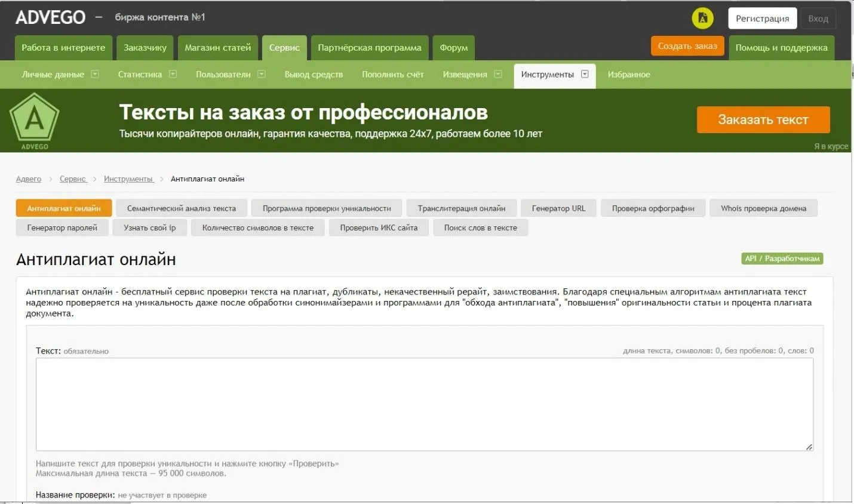Follow the Инструменты breadcrumb link
The height and width of the screenshot is (504, 854).
click(128, 179)
